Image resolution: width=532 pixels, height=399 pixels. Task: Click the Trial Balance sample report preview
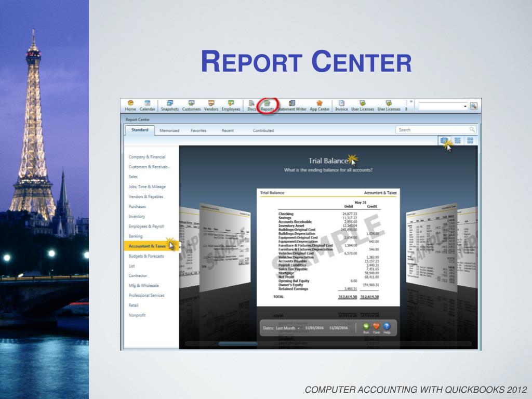(328, 247)
